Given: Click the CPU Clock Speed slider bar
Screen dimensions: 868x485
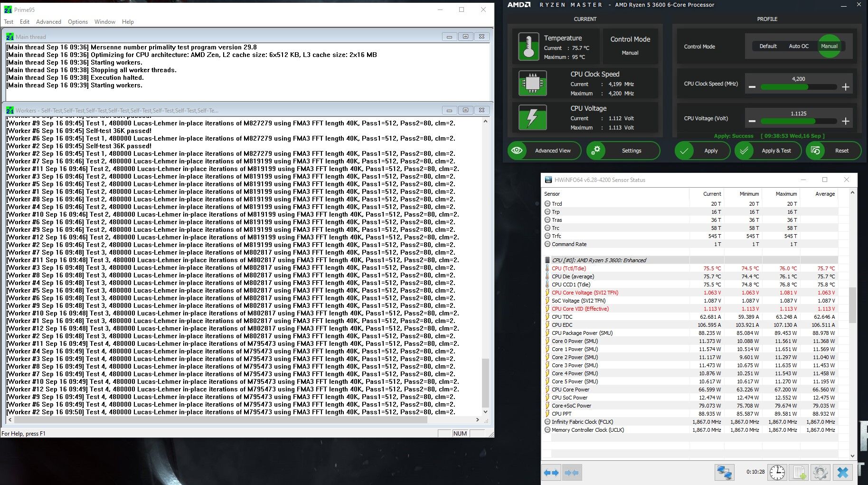Looking at the screenshot, I should pos(799,87).
